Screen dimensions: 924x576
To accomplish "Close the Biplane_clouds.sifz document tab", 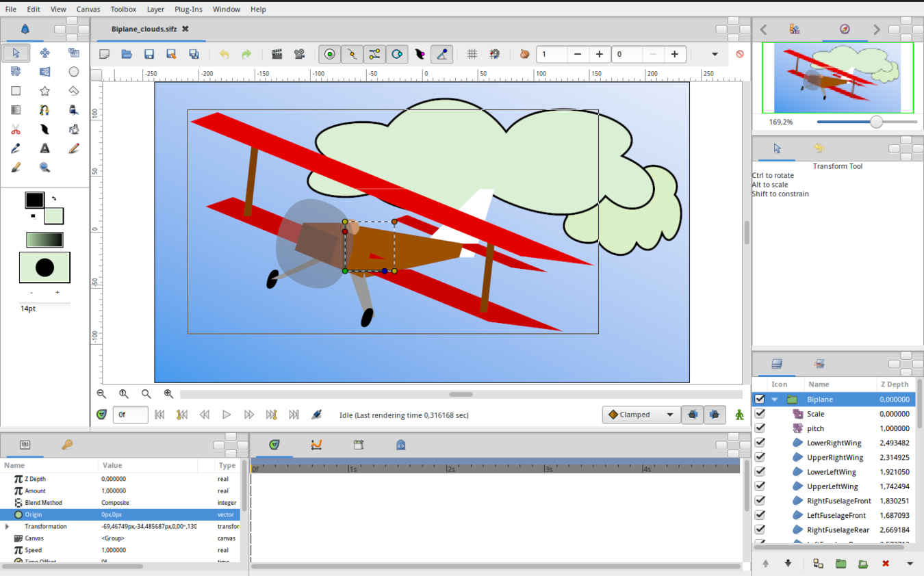I will point(185,29).
